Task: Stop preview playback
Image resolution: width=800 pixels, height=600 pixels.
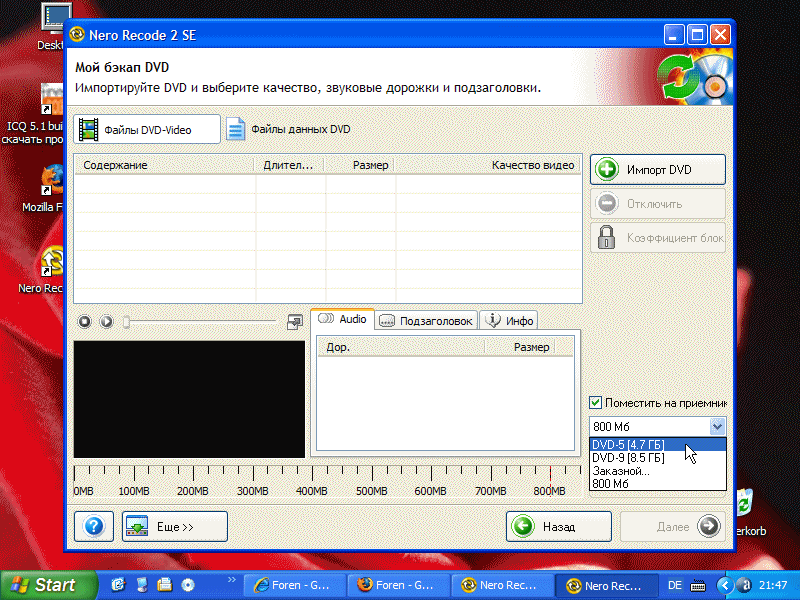Action: coord(85,321)
